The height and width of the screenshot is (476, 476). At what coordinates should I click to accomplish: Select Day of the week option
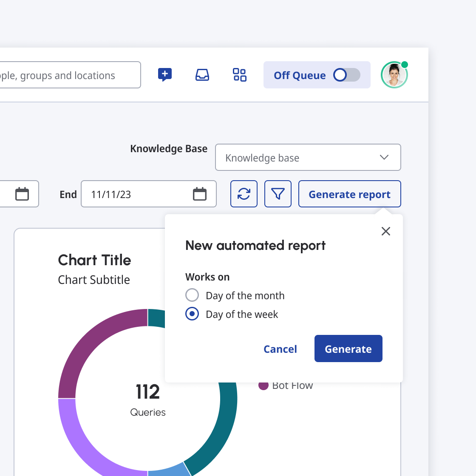click(x=192, y=314)
